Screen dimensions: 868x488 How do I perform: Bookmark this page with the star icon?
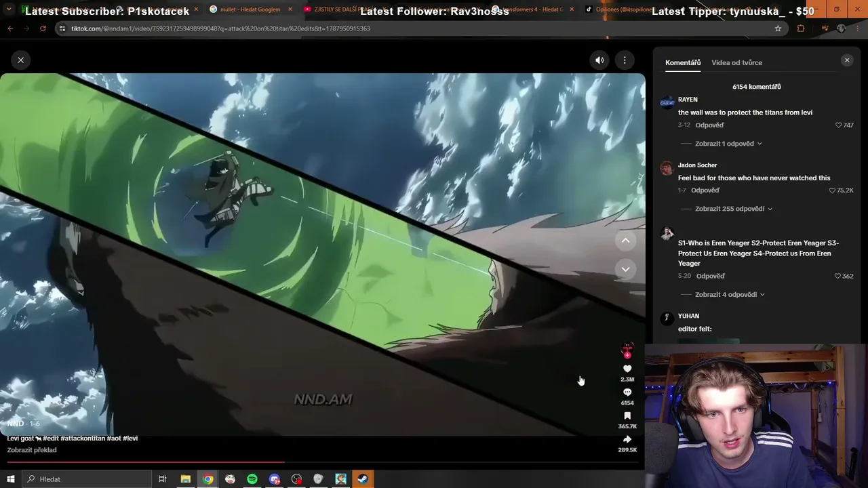(x=778, y=28)
